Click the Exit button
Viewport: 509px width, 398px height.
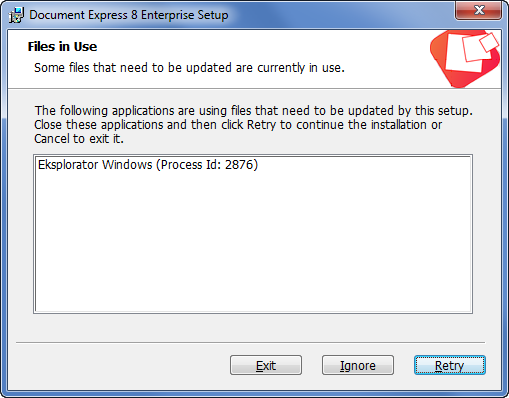click(266, 365)
